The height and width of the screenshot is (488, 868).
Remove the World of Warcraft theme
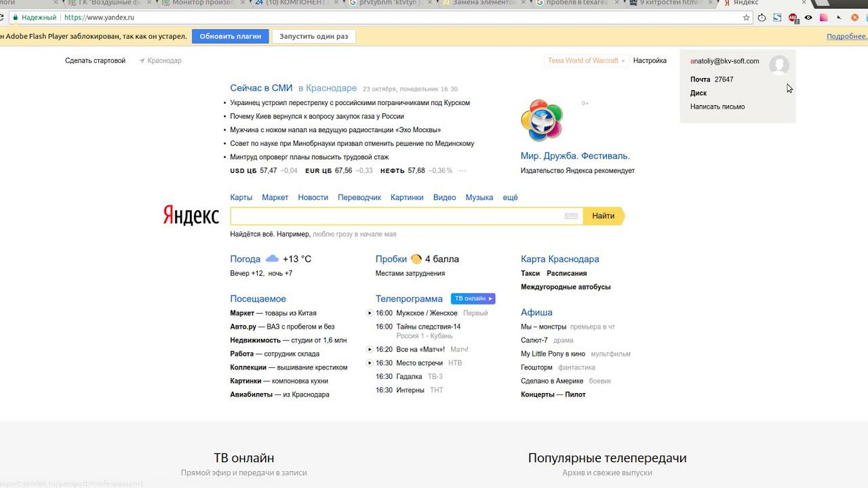(x=623, y=61)
